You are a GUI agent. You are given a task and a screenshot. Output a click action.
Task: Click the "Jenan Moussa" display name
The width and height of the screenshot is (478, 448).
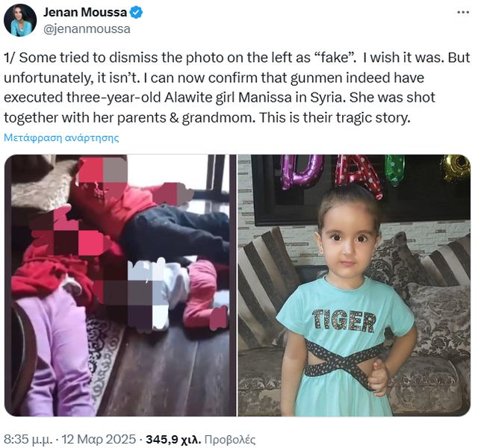86,13
